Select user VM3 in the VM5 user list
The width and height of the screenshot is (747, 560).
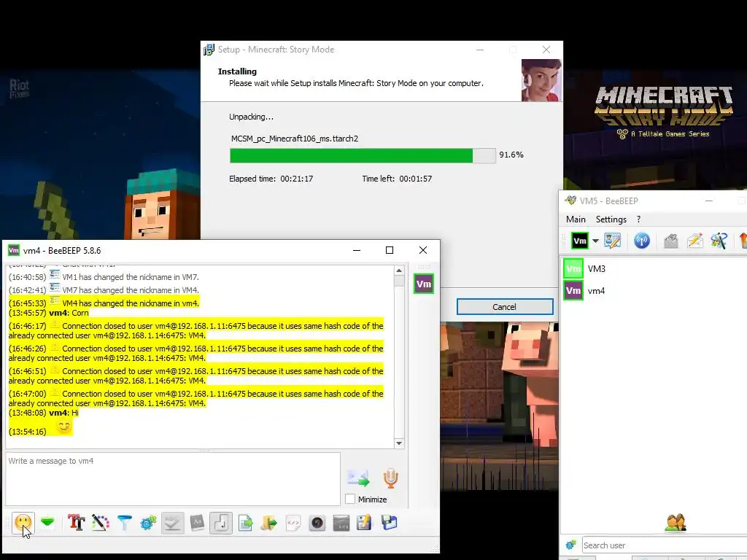pyautogui.click(x=654, y=268)
